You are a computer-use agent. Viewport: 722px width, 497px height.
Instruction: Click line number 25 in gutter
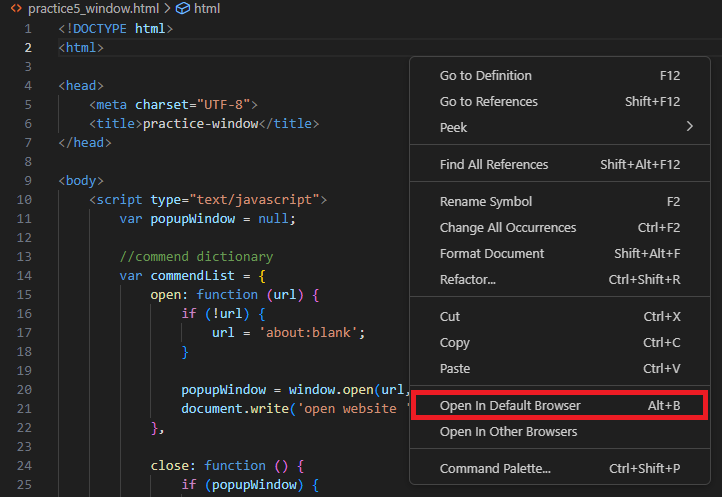click(24, 485)
